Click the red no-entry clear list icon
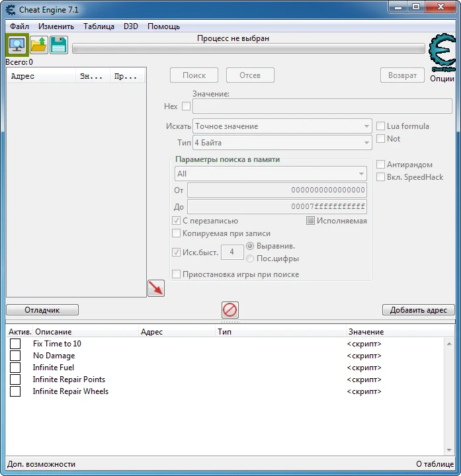Image resolution: width=461 pixels, height=476 pixels. (230, 310)
